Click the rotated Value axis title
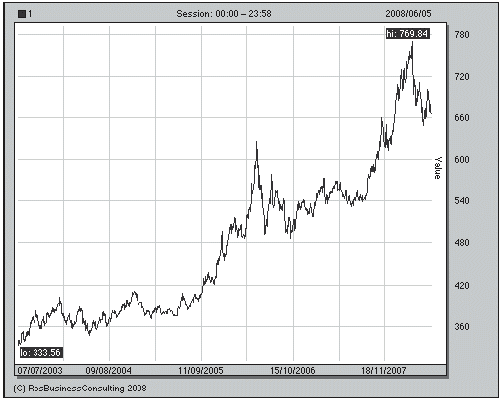 tap(438, 168)
